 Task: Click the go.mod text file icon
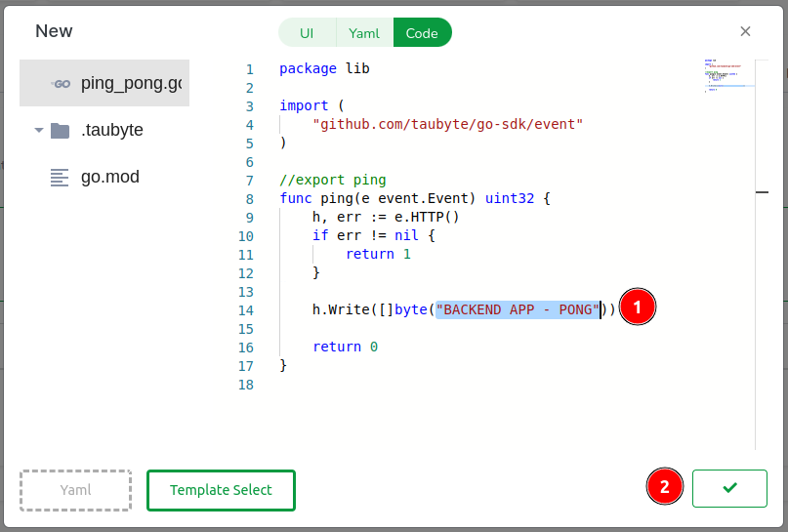point(61,178)
